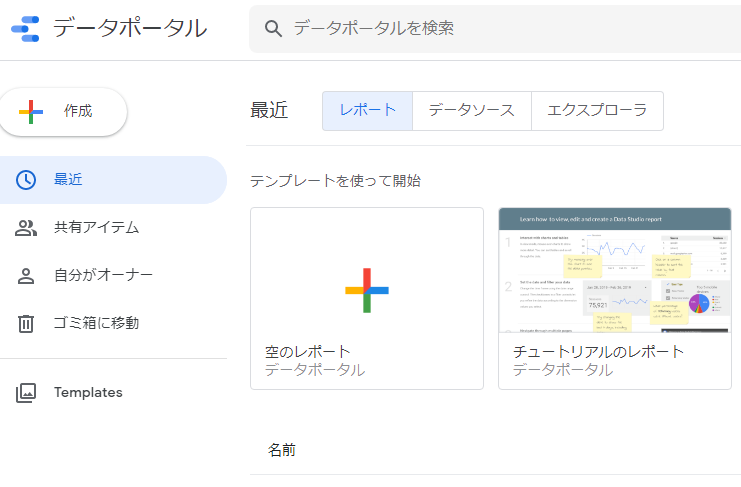The image size is (741, 487).
Task: Switch to the データソース tab
Action: pyautogui.click(x=472, y=111)
